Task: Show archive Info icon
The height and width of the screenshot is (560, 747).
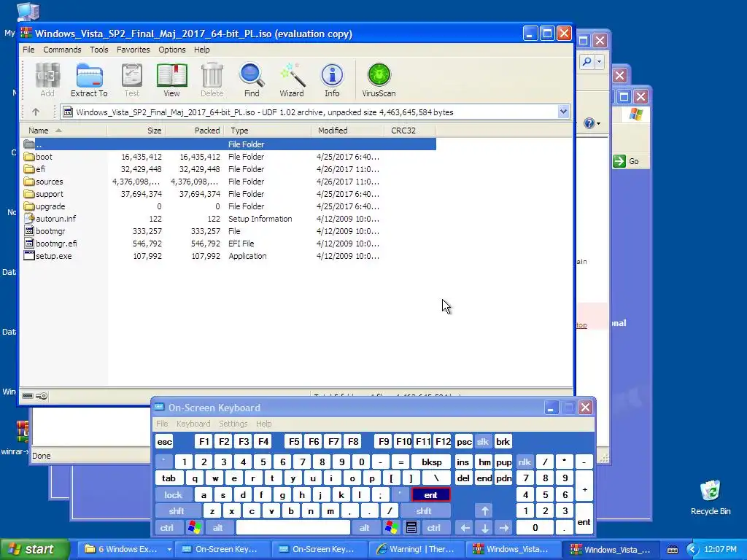Action: point(332,80)
